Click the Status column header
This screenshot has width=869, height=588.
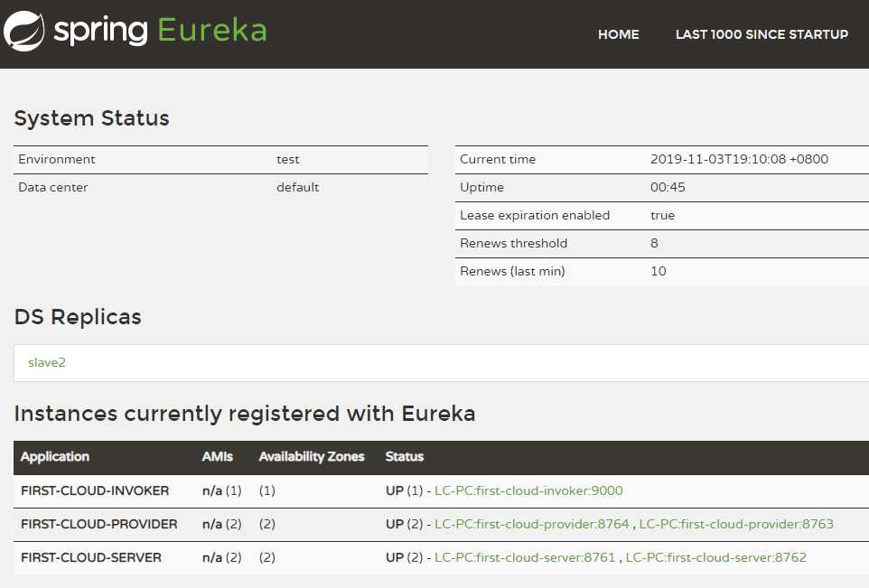tap(405, 457)
